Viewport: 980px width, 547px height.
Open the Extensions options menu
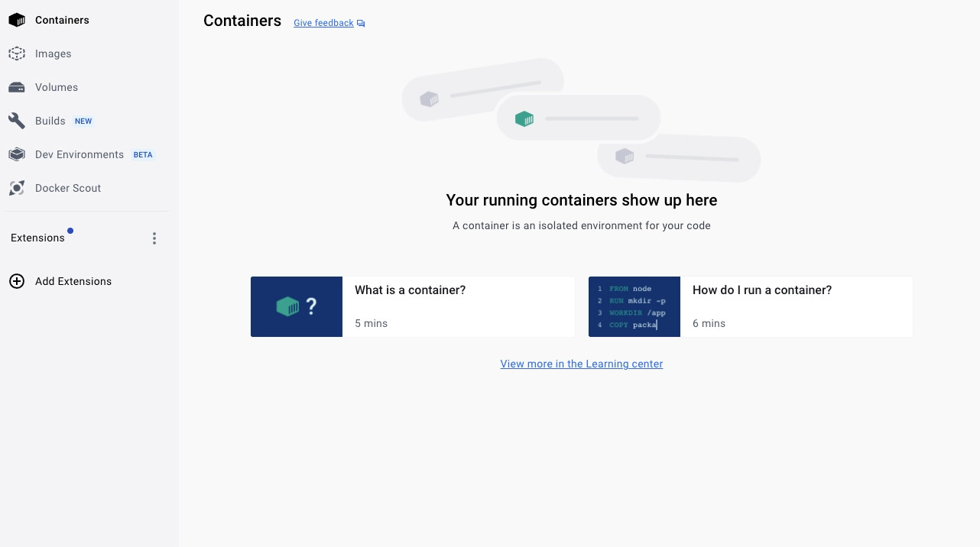point(154,238)
